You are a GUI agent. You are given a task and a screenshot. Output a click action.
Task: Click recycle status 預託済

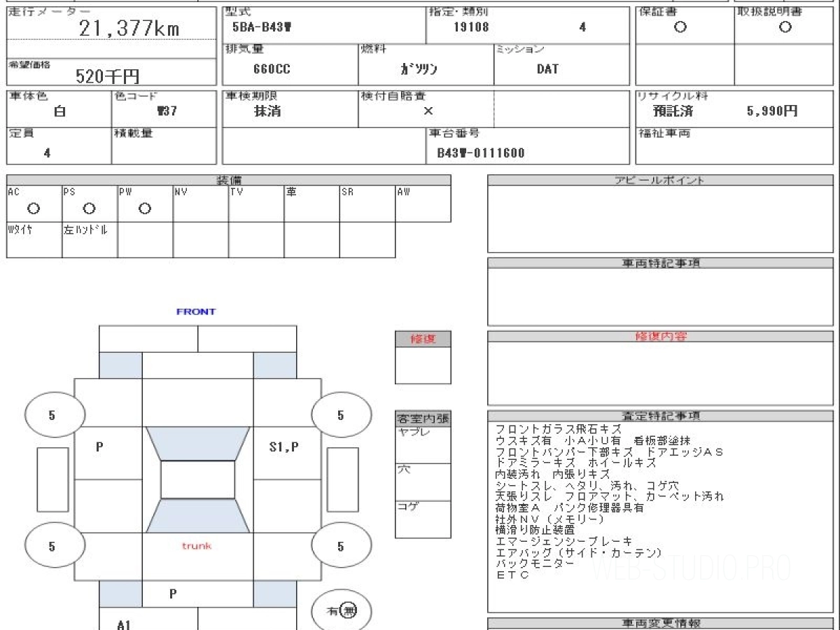(673, 111)
